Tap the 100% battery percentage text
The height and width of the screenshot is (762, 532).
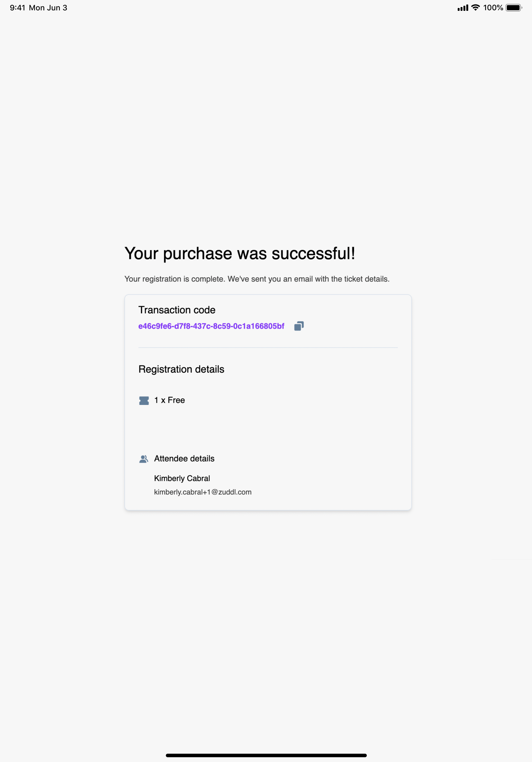[493, 8]
